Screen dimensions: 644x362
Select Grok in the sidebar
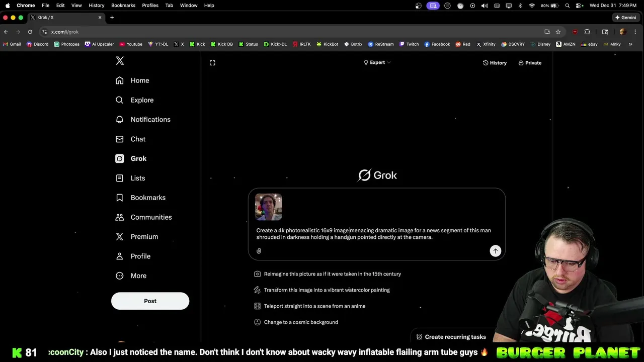pos(131,159)
